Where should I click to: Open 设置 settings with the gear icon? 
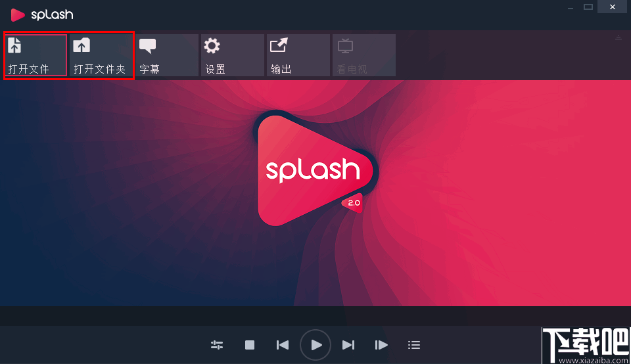(233, 55)
